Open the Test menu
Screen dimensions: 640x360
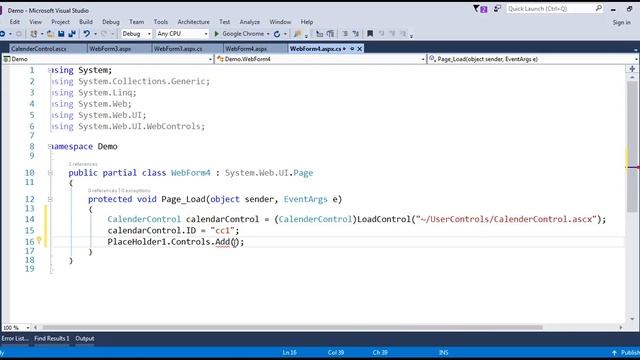pyautogui.click(x=224, y=22)
